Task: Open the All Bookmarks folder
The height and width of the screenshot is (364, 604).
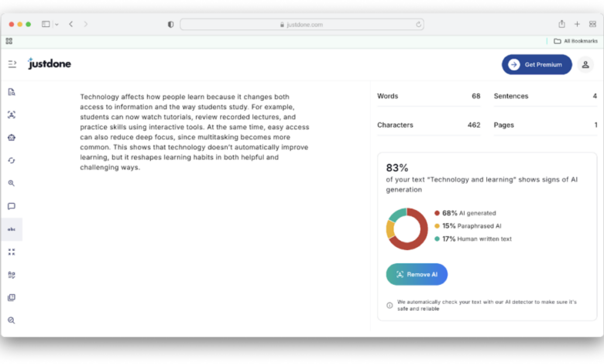Action: point(575,41)
